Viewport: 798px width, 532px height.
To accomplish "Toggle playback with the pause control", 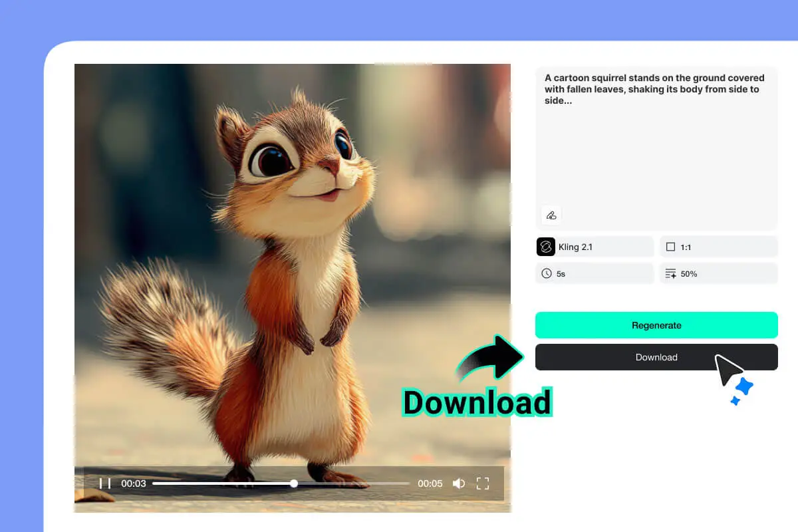I will click(104, 483).
